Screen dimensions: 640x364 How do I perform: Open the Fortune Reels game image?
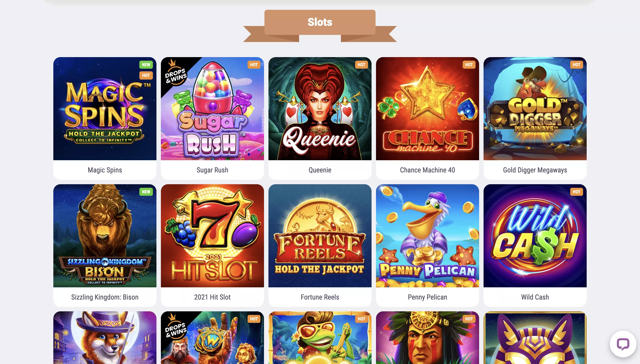320,236
